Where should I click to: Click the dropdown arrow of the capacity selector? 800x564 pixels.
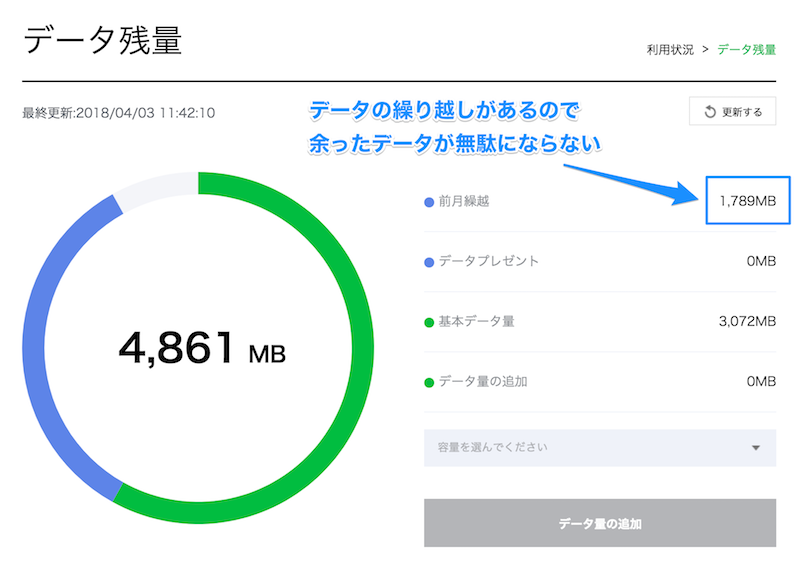click(x=756, y=448)
